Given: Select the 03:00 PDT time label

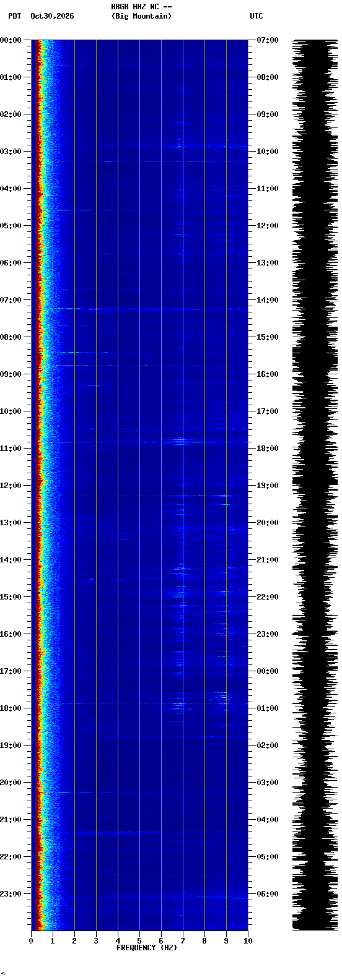Looking at the screenshot, I should click(x=11, y=152).
